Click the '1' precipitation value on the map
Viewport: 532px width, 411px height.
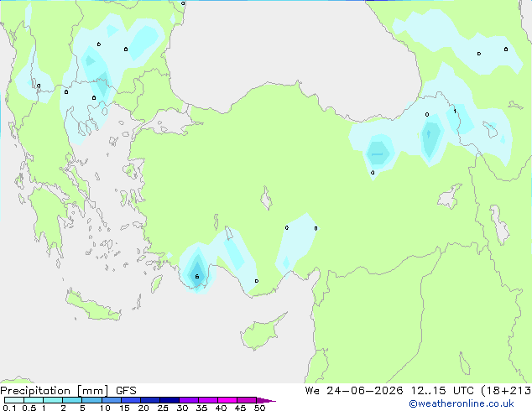coord(455,111)
